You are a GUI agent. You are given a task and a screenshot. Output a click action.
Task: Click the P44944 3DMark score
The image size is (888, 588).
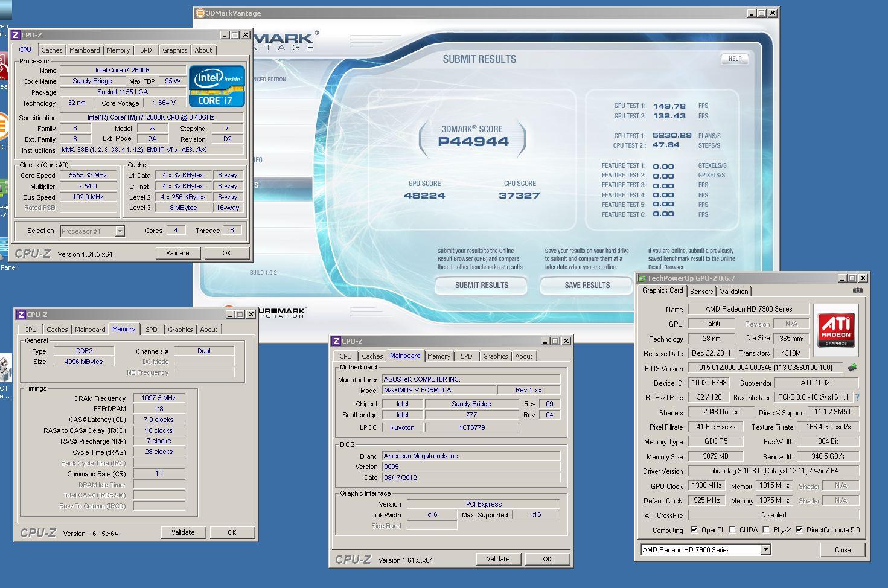(x=473, y=142)
